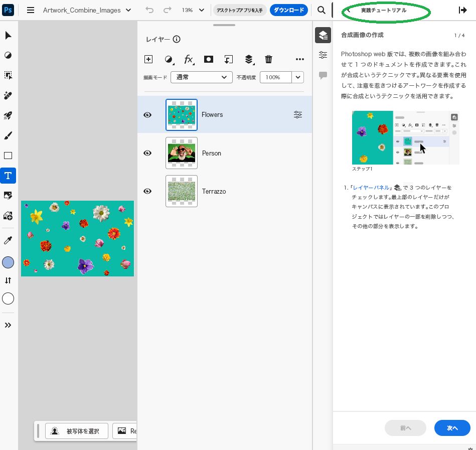Hide the Flowers layer
Screen dimensions: 476x450
[147, 115]
